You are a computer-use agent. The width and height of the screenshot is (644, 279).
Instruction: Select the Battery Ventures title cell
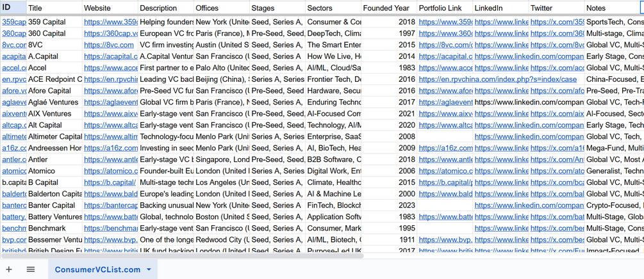(54, 217)
